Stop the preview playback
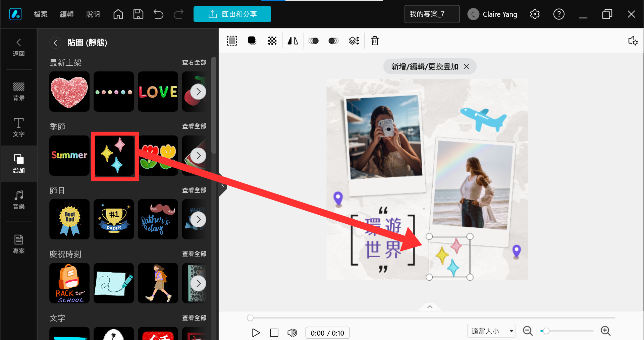This screenshot has height=340, width=644. (x=274, y=333)
